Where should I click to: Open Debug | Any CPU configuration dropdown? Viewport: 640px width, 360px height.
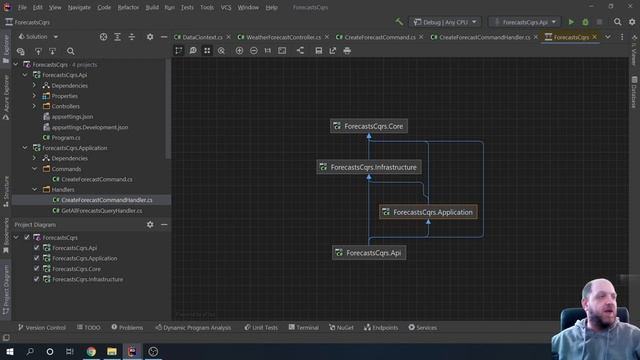pos(445,22)
